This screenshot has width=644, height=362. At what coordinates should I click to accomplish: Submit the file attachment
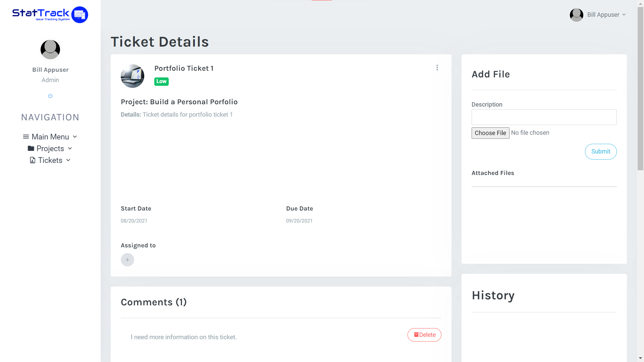601,152
